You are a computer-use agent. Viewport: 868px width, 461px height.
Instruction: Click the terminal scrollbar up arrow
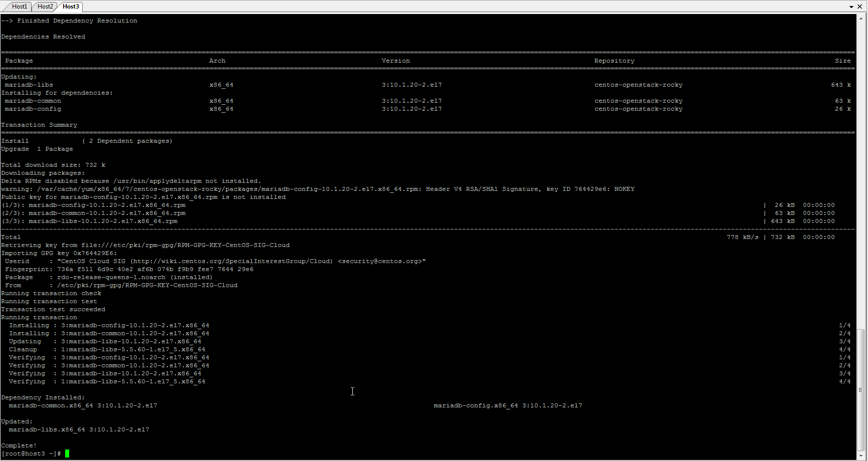861,18
